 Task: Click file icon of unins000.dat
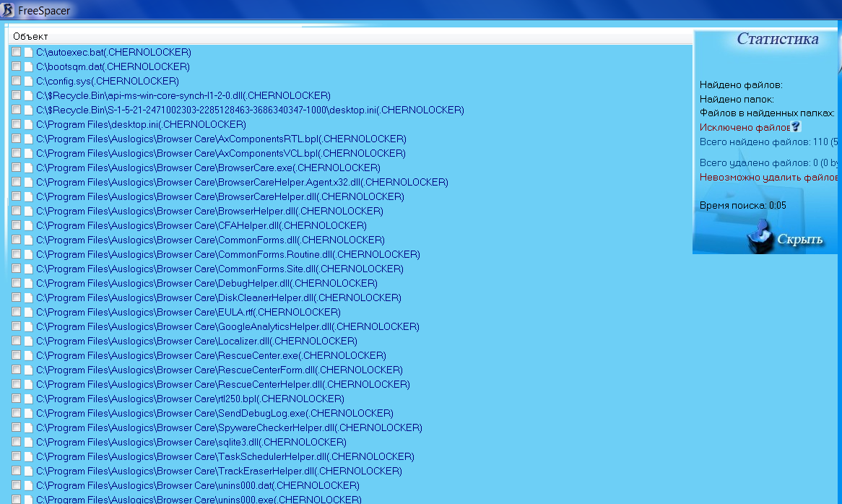pos(28,486)
